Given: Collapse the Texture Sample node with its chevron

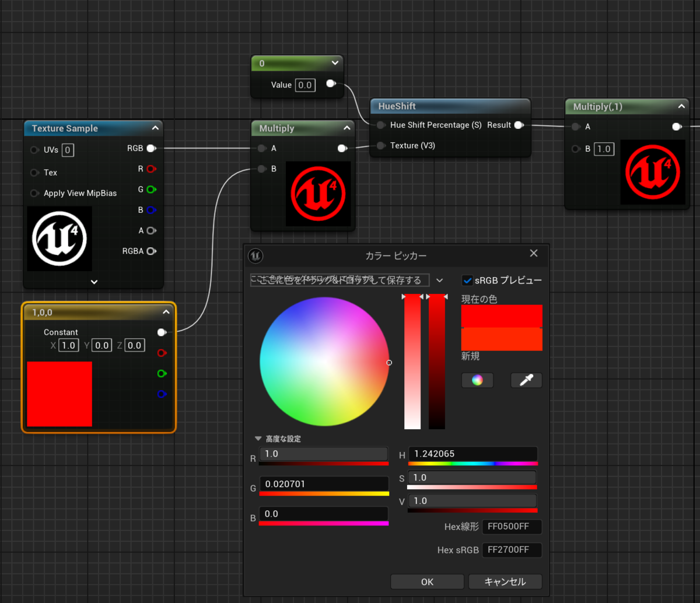Looking at the screenshot, I should 155,128.
